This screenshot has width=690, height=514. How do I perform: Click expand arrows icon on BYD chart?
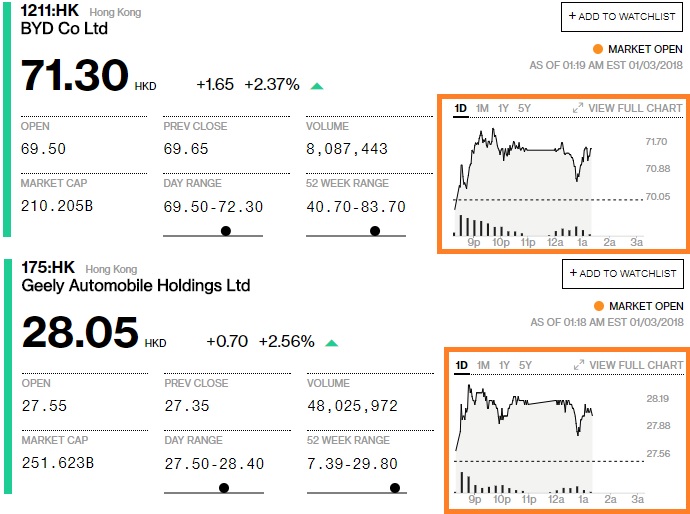point(578,108)
